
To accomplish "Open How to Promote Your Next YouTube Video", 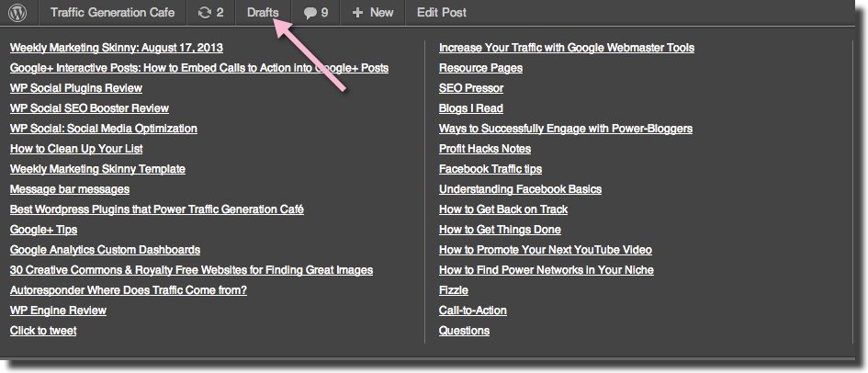I will (x=546, y=250).
